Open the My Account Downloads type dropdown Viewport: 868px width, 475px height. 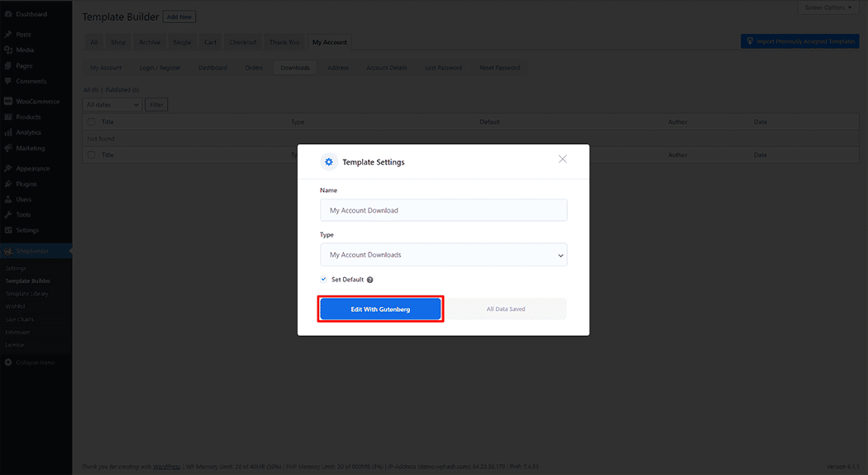(x=443, y=255)
